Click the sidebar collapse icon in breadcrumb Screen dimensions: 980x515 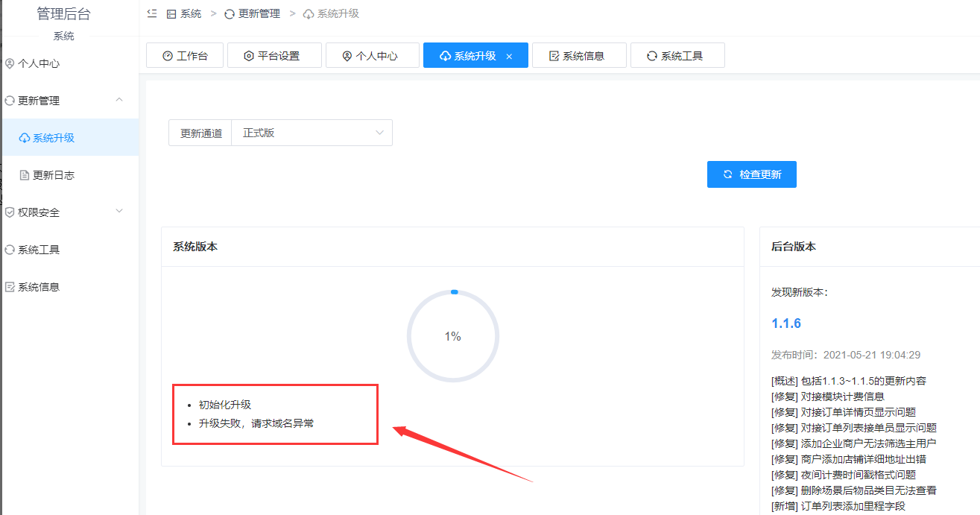click(152, 13)
